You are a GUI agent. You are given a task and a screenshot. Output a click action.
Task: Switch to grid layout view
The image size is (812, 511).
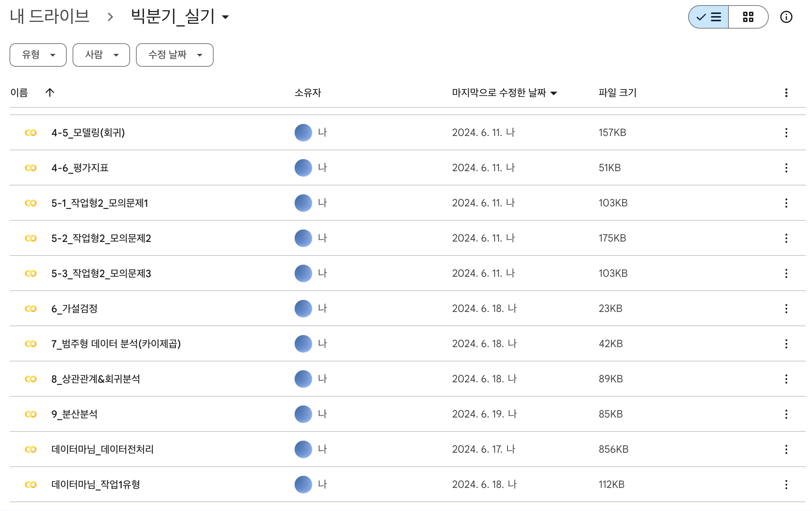pos(748,17)
